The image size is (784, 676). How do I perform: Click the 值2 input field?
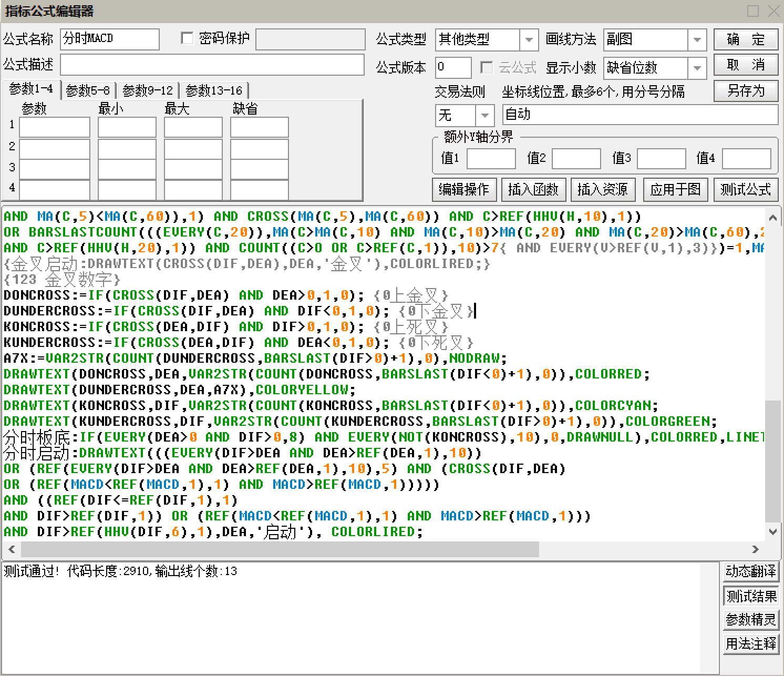[576, 159]
